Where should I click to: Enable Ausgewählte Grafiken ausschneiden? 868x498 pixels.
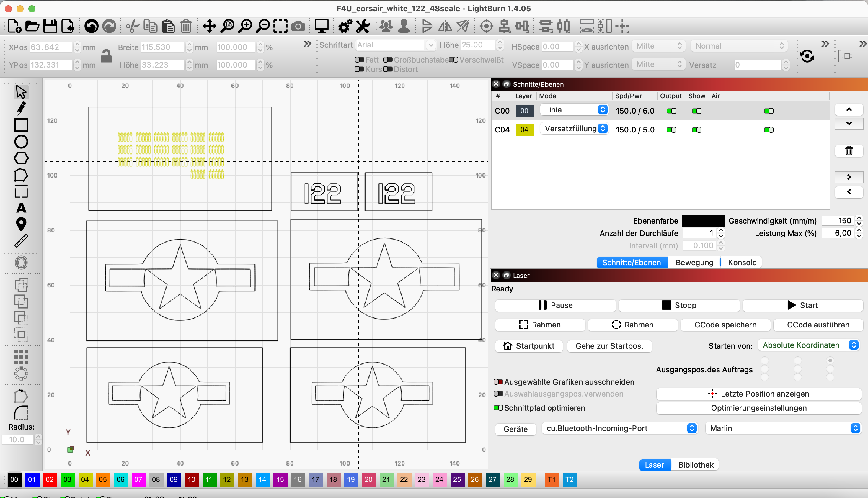pos(498,382)
